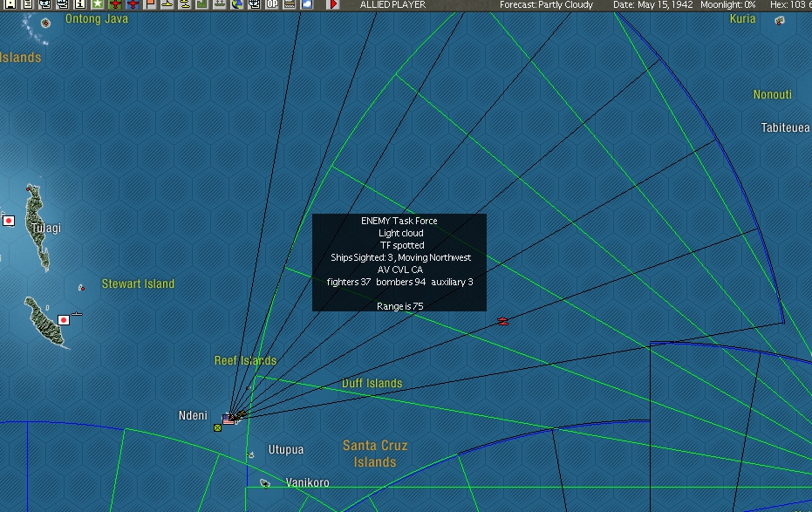Click the Moonlight: 0% indicator
Viewport: 812px width, 512px height.
point(727,4)
